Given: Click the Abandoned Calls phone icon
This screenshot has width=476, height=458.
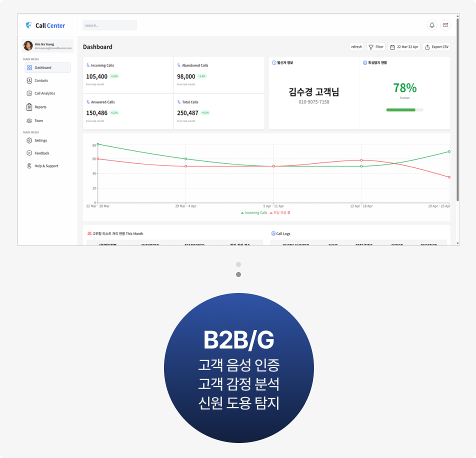Looking at the screenshot, I should point(179,65).
